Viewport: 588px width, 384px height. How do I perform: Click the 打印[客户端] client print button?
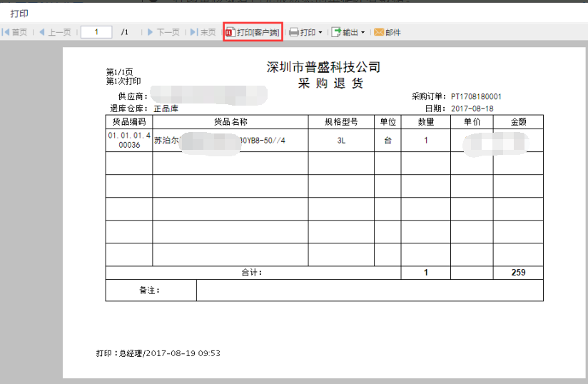pos(253,32)
